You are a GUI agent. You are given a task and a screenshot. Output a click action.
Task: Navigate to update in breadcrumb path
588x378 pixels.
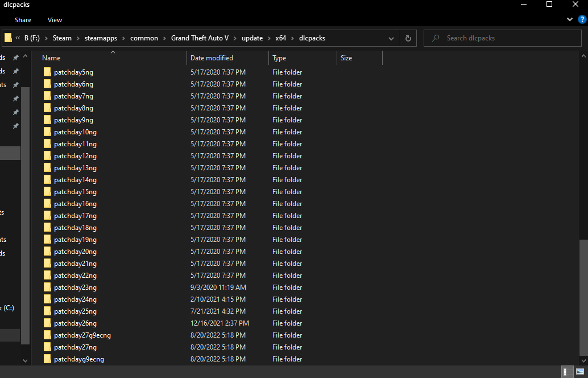point(252,38)
